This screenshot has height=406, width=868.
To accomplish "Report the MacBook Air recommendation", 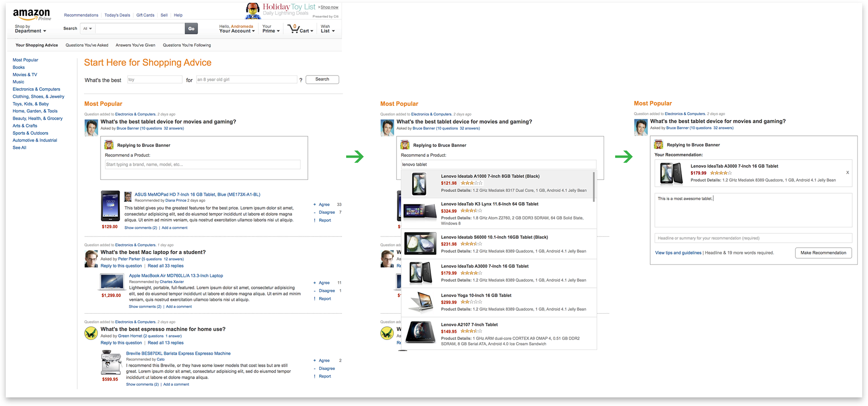I will pos(325,299).
